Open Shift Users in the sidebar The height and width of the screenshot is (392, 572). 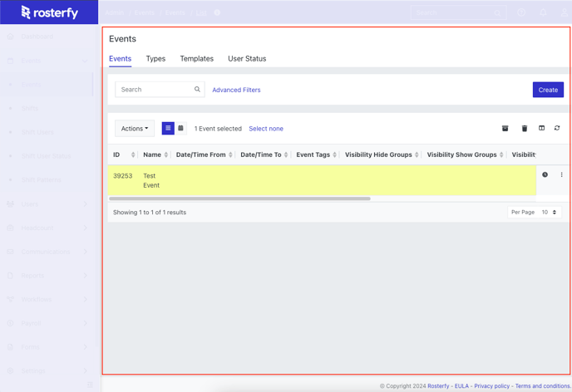(x=37, y=132)
